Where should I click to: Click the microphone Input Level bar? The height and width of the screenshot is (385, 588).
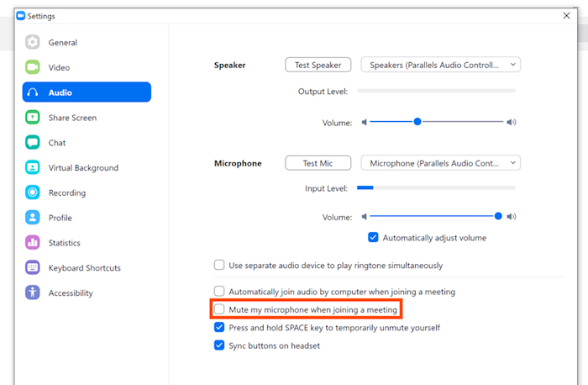click(436, 187)
